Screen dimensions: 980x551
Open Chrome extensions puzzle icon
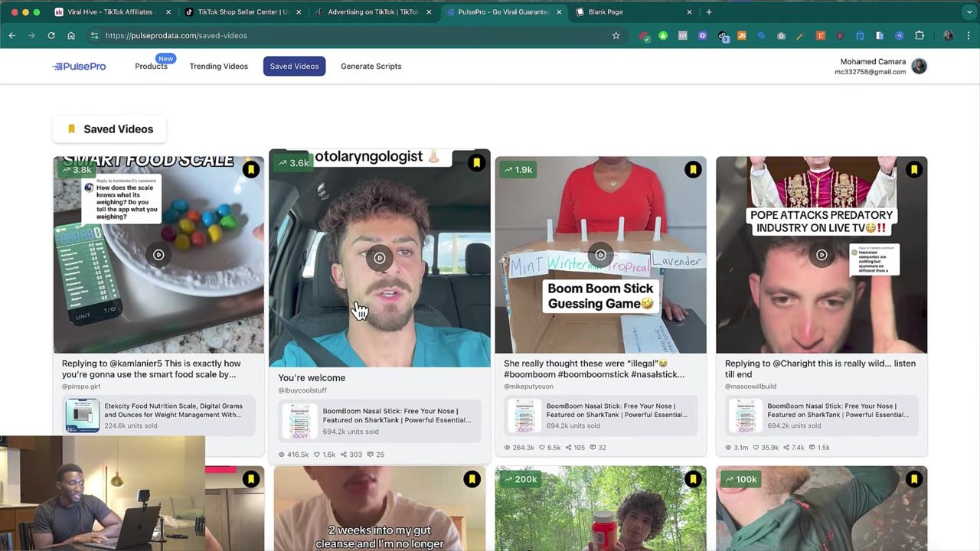point(920,35)
